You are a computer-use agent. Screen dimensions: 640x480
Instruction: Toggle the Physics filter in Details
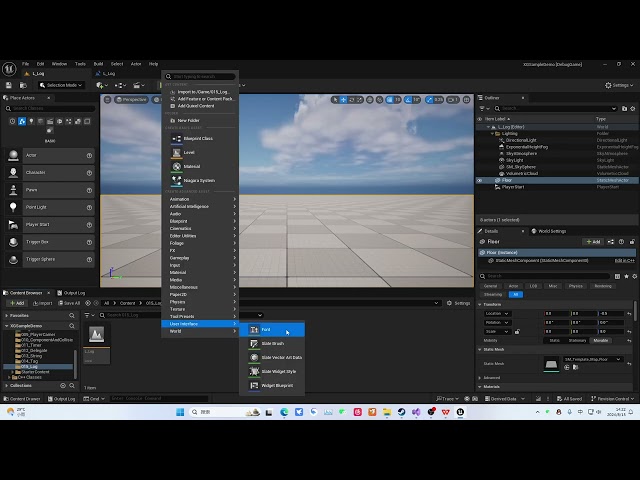(576, 286)
